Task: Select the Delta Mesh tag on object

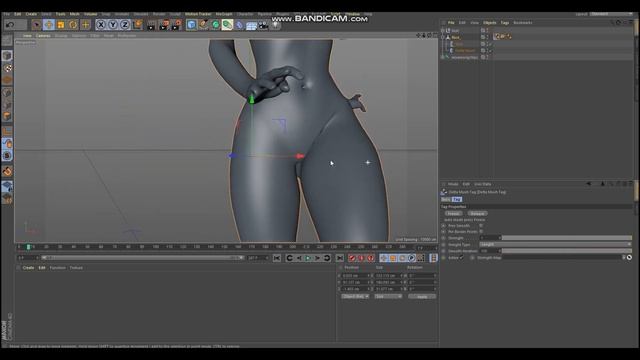Action: click(x=497, y=37)
